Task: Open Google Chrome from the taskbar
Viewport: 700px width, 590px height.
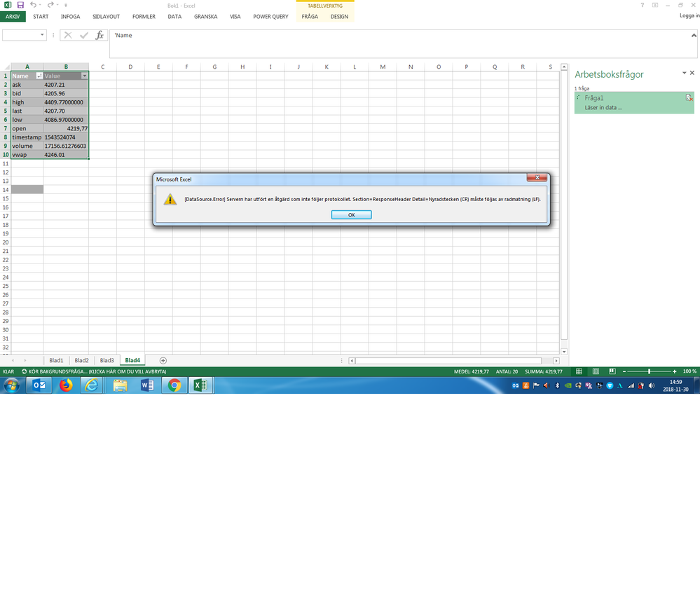Action: tap(174, 385)
